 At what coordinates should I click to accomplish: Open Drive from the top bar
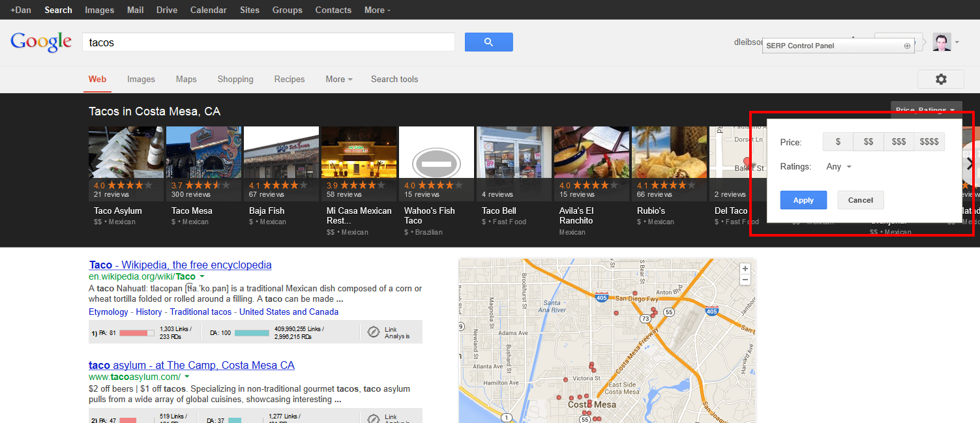166,10
